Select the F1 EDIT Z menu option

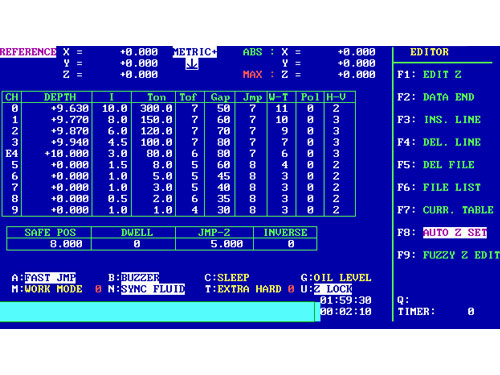click(429, 74)
